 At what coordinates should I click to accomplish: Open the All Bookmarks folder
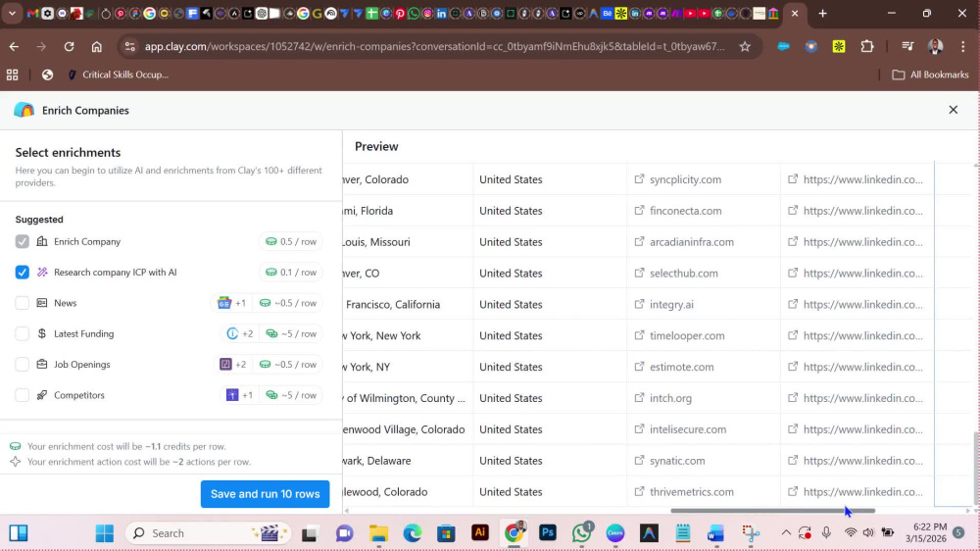tap(930, 75)
